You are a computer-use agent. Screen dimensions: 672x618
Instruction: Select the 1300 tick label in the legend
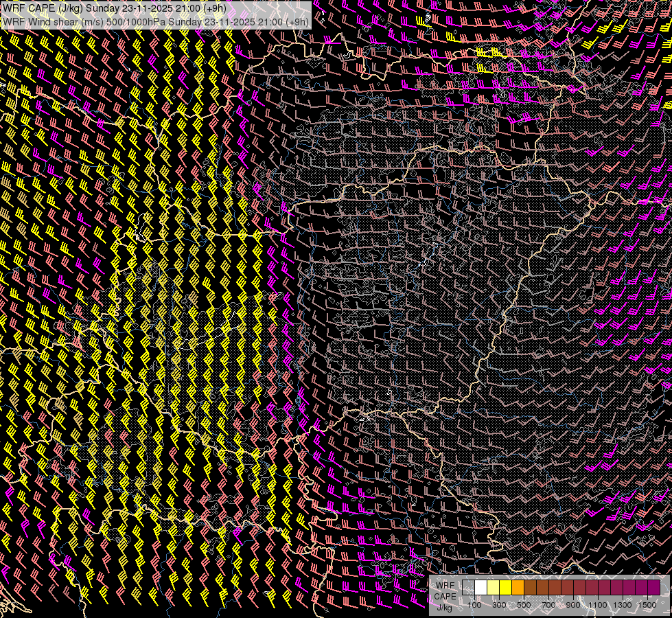(x=623, y=604)
